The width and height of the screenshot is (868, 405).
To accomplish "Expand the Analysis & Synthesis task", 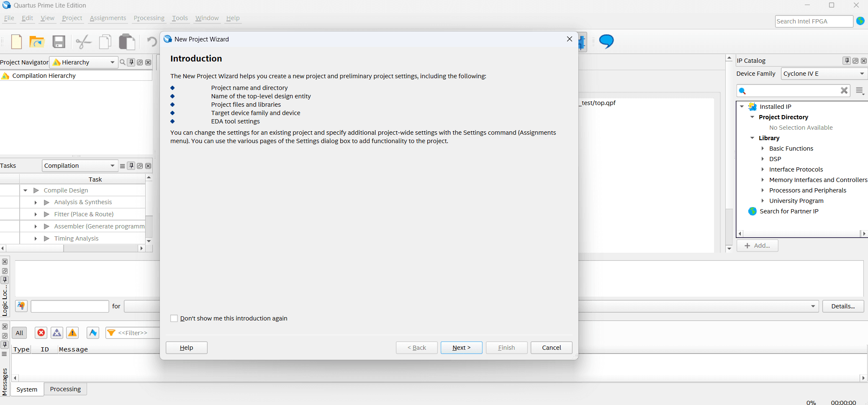I will (36, 202).
